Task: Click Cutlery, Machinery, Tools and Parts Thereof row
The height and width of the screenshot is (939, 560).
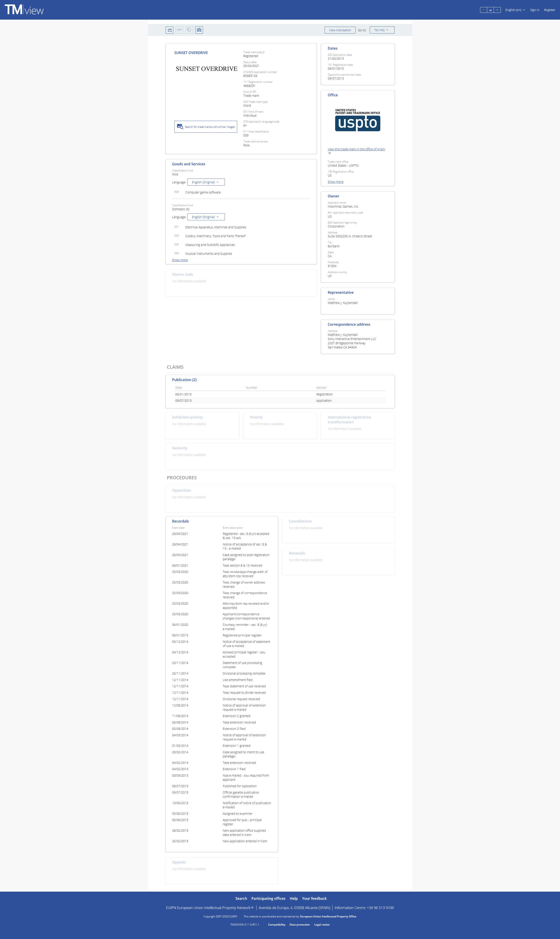Action: click(x=215, y=236)
